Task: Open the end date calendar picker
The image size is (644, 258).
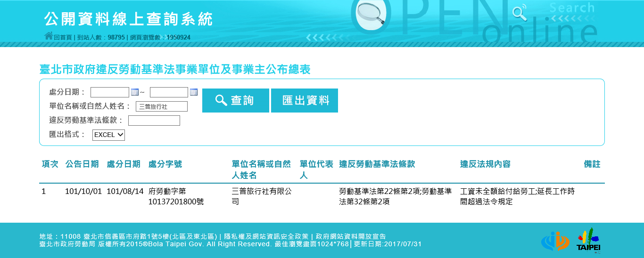Action: pos(193,92)
